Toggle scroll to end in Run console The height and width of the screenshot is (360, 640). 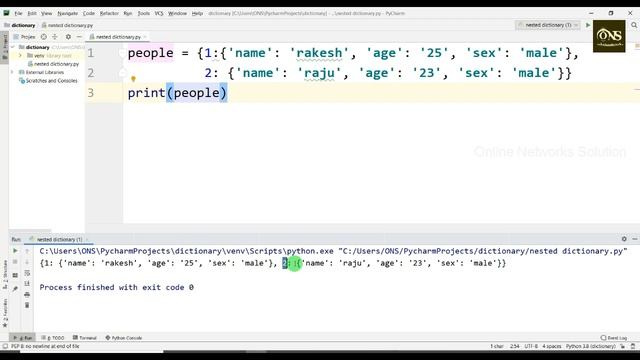tap(27, 283)
